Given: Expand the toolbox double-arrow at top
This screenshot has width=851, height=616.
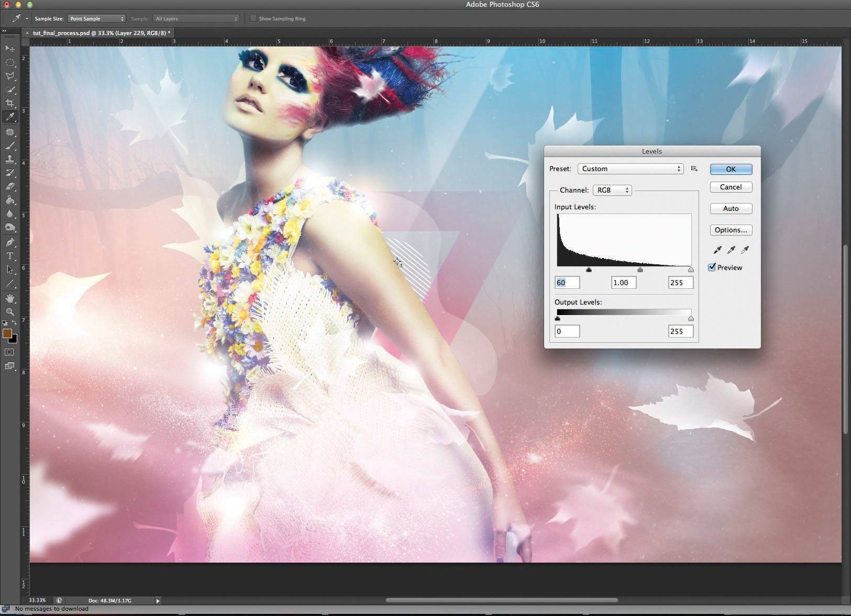Looking at the screenshot, I should click(x=4, y=31).
